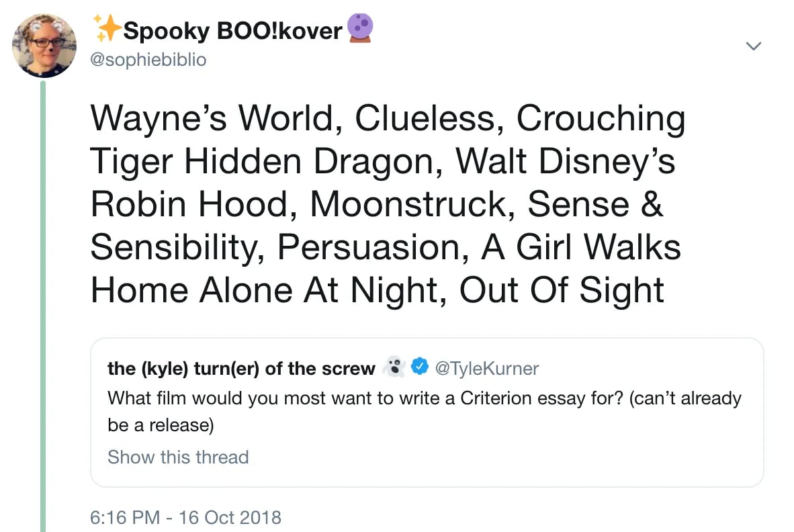
Task: Open the @TyleKurner handle
Action: click(487, 368)
